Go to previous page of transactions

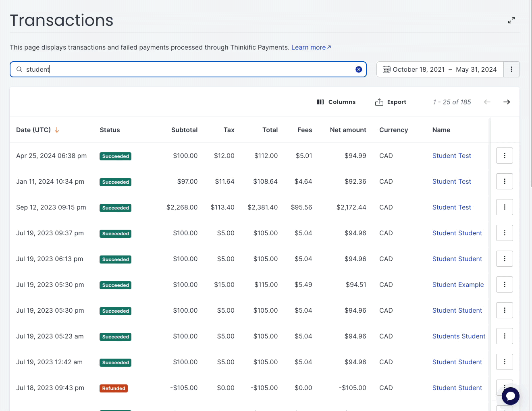click(x=487, y=102)
